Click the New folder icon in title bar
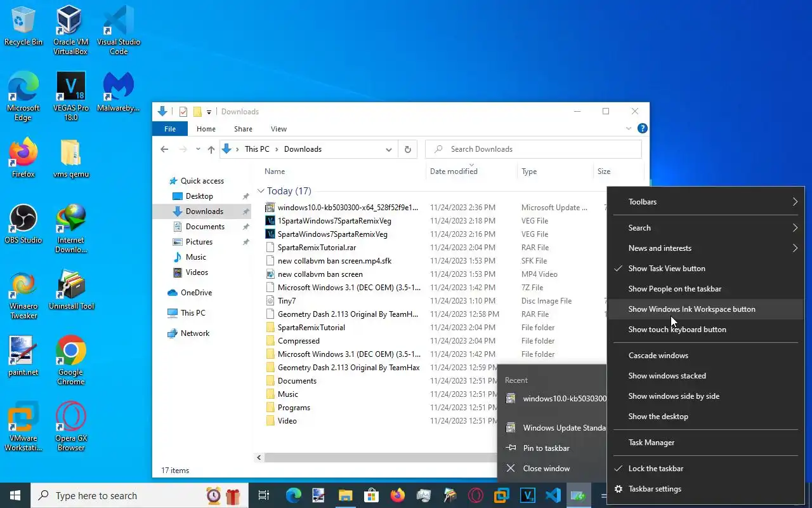Image resolution: width=812 pixels, height=508 pixels. (x=197, y=112)
